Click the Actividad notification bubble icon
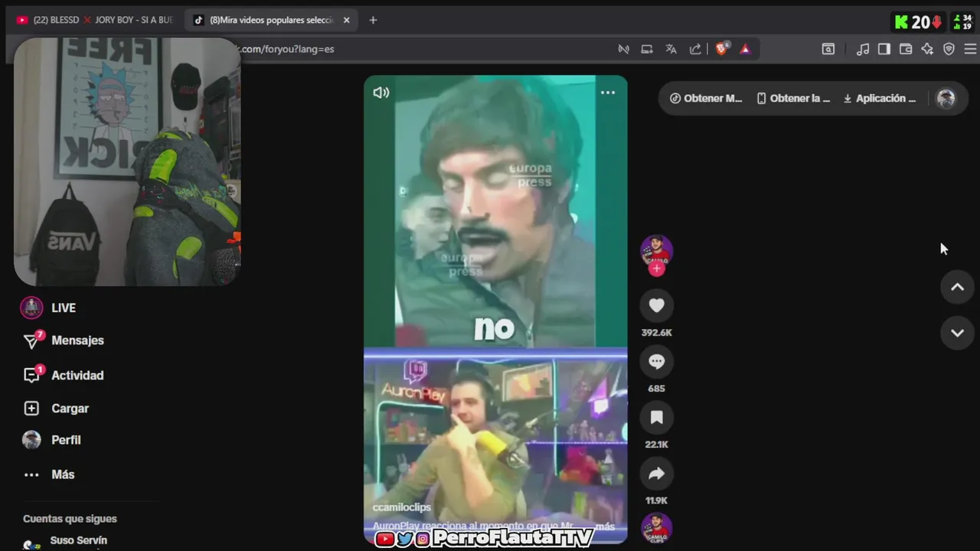The width and height of the screenshot is (980, 551). (32, 375)
